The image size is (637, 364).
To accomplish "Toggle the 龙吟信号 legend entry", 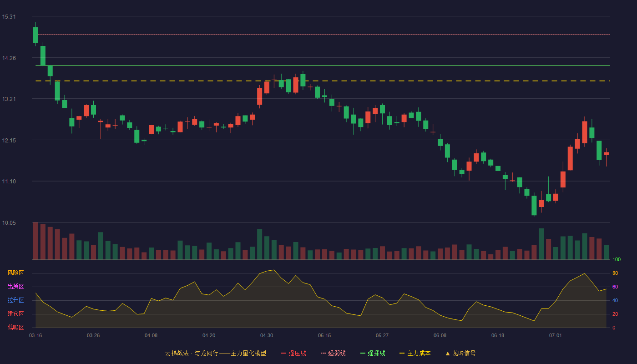I will pos(460,353).
